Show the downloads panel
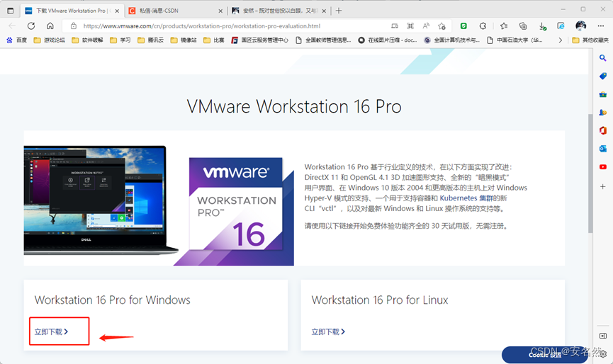 click(542, 26)
